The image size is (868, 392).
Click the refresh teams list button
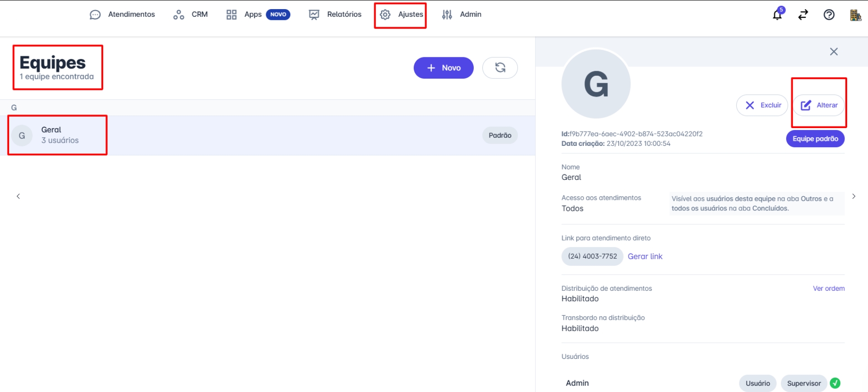point(500,68)
